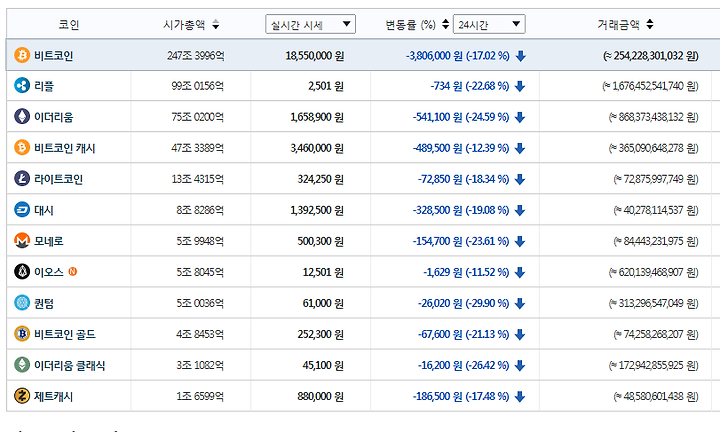Viewport: 720px width, 432px height.
Task: Click the Dash logo icon
Action: pos(22,210)
